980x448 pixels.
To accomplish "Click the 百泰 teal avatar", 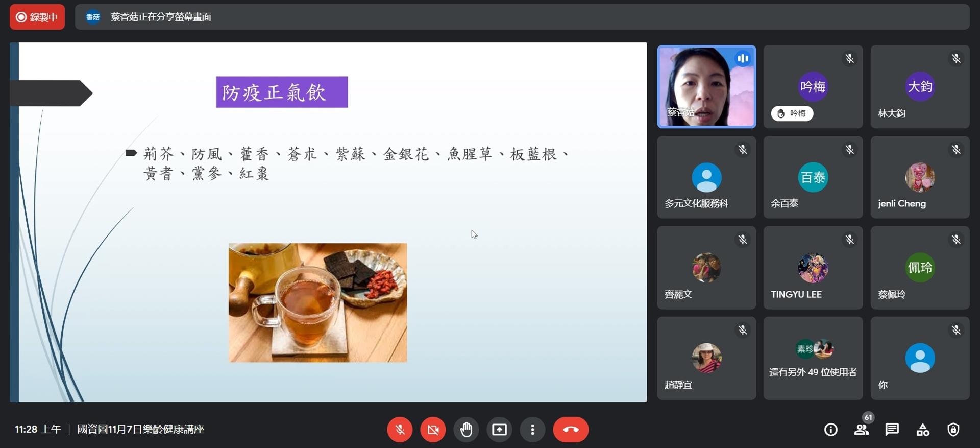I will [x=813, y=177].
